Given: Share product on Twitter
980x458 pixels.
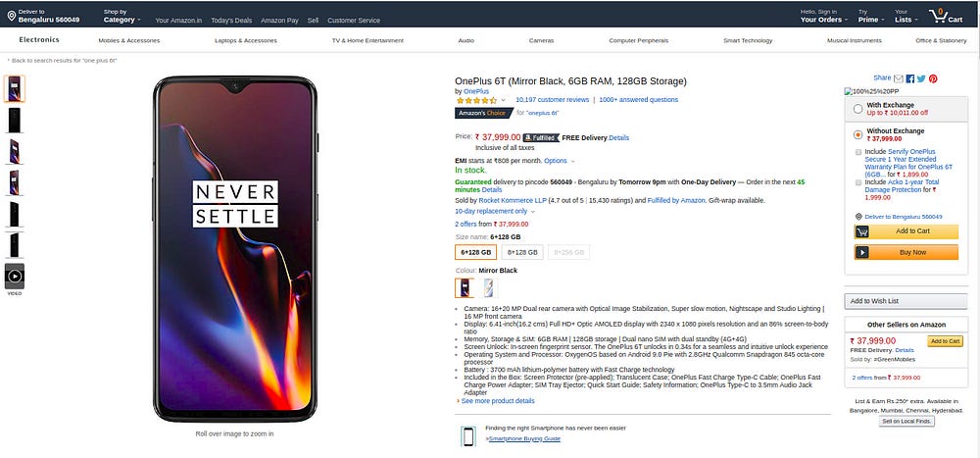Looking at the screenshot, I should 921,78.
